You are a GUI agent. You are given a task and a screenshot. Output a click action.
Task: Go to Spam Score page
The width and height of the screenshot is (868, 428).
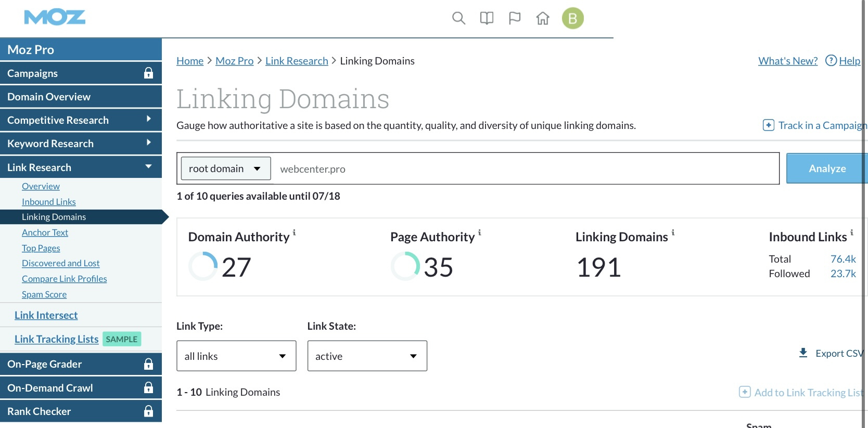pyautogui.click(x=44, y=294)
